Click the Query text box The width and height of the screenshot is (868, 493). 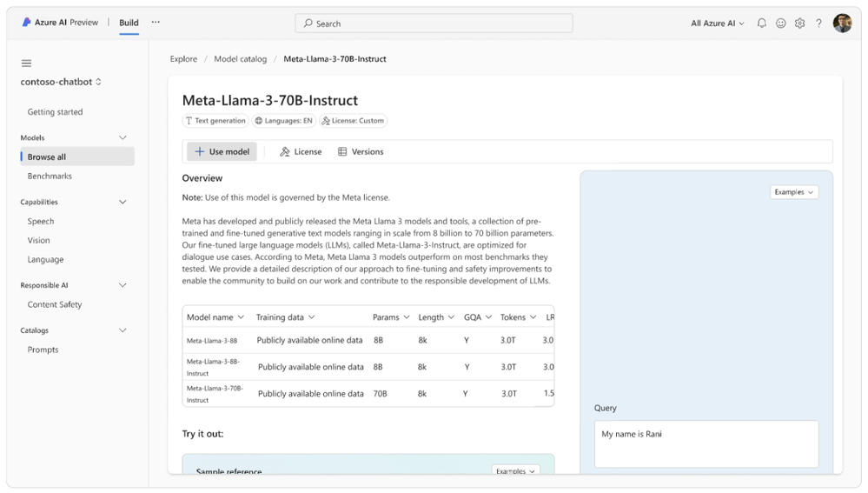[706, 444]
